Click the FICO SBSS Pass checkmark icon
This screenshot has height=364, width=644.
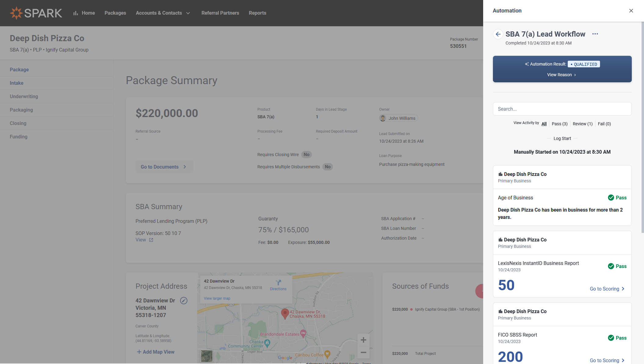tap(611, 338)
